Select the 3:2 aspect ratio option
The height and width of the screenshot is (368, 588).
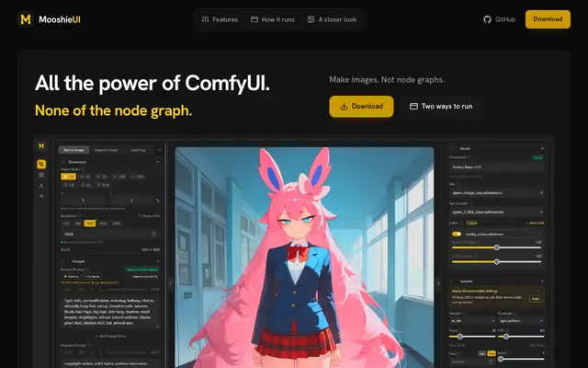(x=102, y=177)
